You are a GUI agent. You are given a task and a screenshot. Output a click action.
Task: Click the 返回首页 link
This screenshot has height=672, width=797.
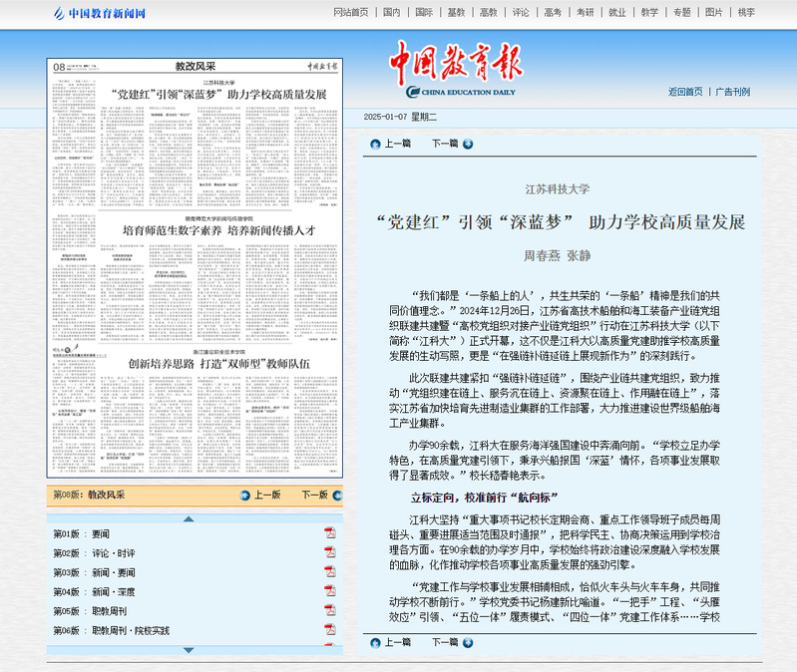685,92
